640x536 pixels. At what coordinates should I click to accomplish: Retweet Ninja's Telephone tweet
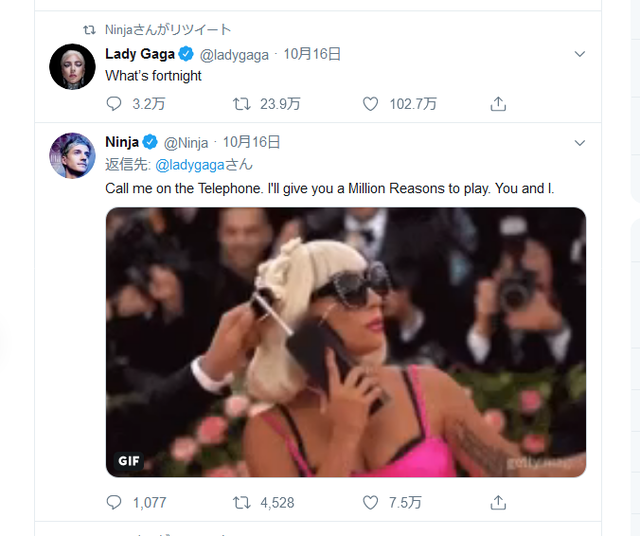coord(241,502)
